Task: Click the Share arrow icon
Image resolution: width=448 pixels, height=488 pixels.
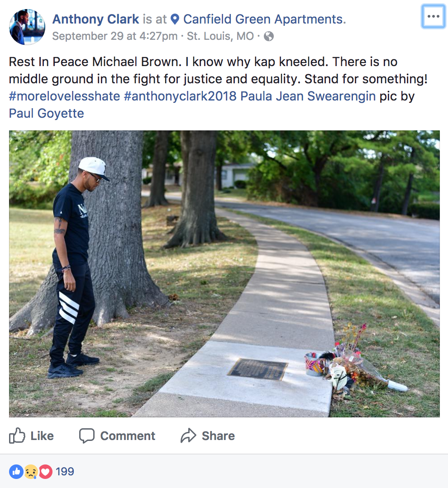Action: pyautogui.click(x=188, y=435)
